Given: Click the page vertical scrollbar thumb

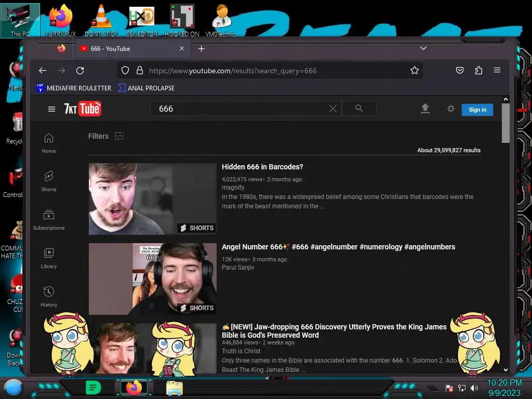Looking at the screenshot, I should 506,123.
